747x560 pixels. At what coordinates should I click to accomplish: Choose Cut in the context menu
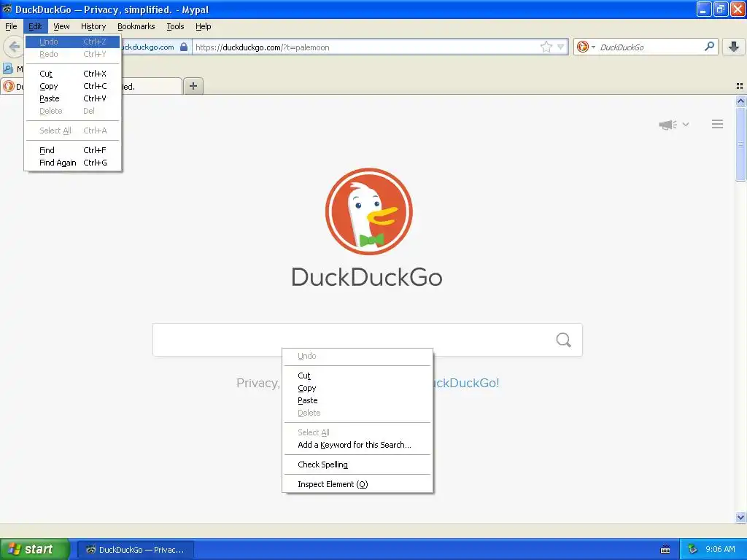357,376
